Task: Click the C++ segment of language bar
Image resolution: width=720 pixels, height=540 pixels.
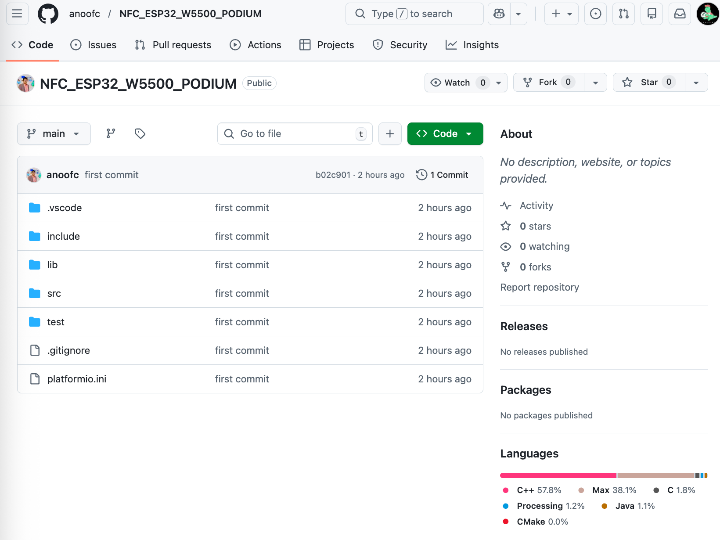Action: pyautogui.click(x=557, y=475)
